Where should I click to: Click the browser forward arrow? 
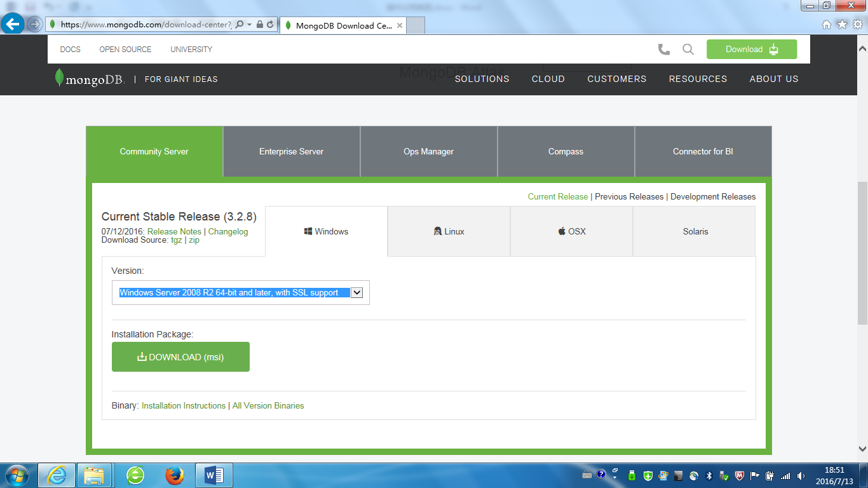(34, 24)
